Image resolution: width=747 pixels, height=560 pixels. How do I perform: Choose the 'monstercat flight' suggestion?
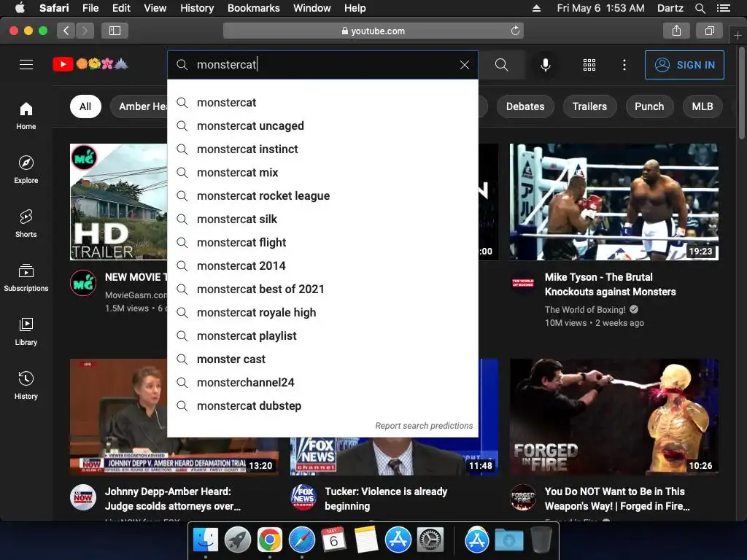[322, 242]
